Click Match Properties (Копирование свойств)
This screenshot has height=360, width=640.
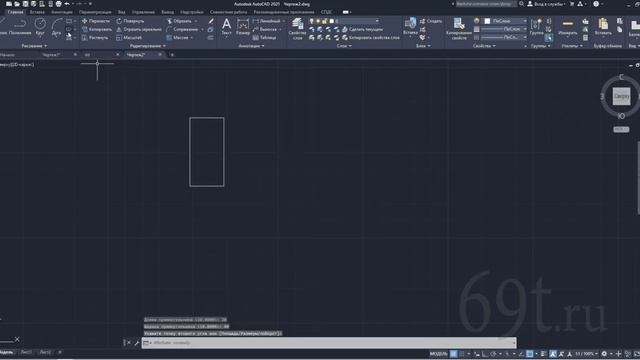click(459, 29)
